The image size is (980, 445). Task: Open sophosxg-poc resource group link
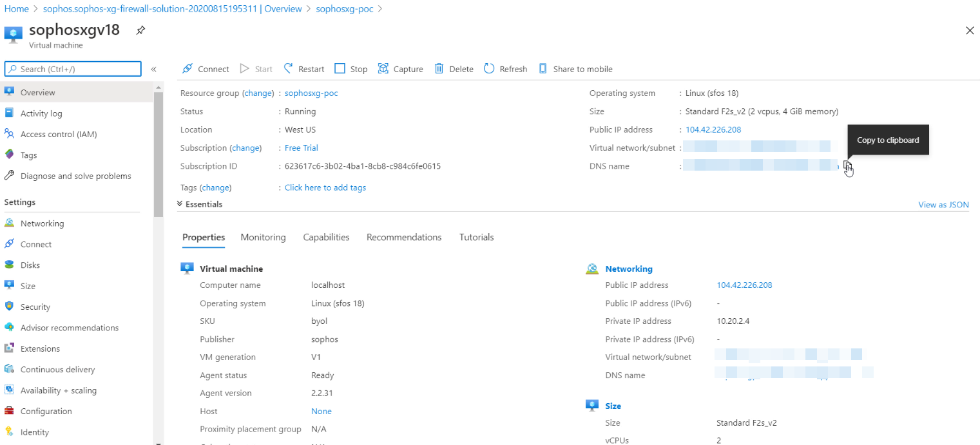click(311, 93)
